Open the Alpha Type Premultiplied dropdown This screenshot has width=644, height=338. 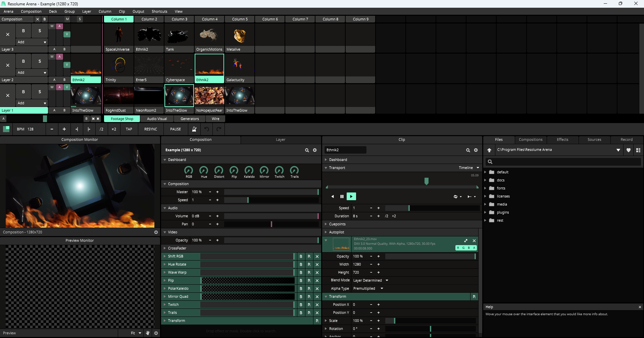tap(368, 289)
